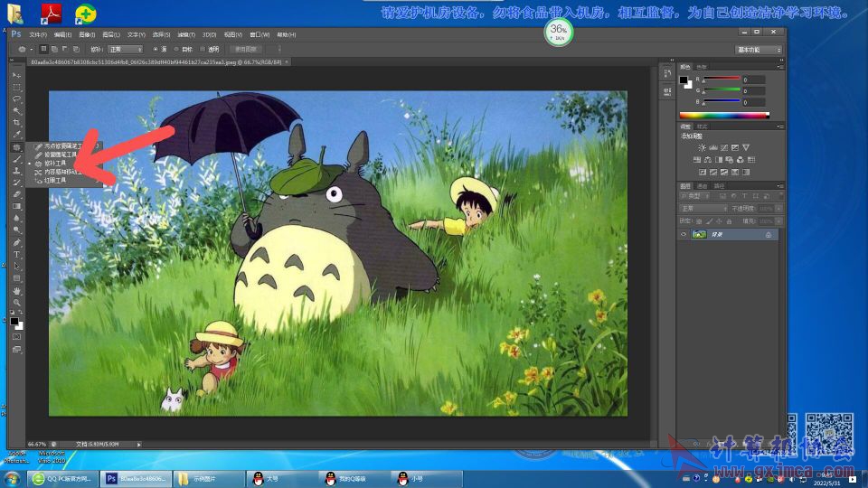Switch to the Swatches tab
The width and height of the screenshot is (868, 488).
coord(702,67)
